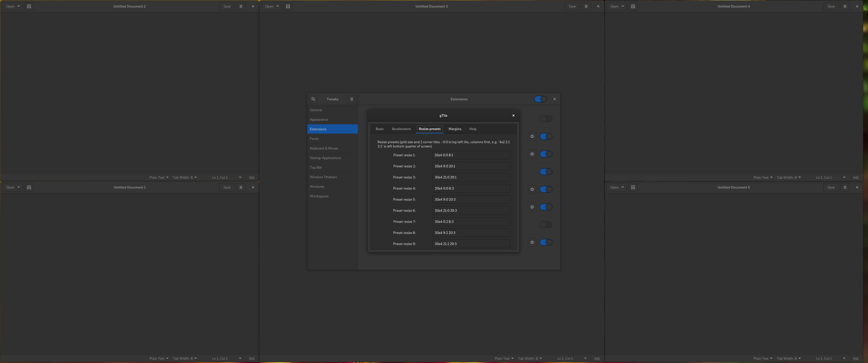
Task: Switch to the Accelerators tab in gTile
Action: (x=401, y=129)
